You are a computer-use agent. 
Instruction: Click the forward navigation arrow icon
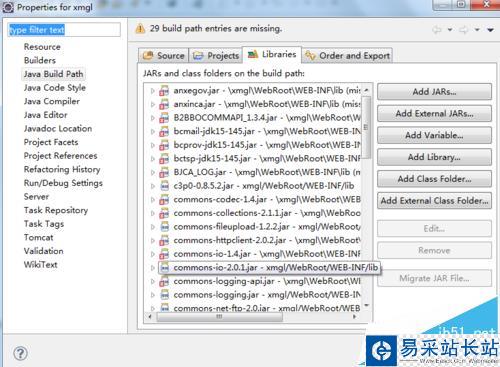pos(464,30)
